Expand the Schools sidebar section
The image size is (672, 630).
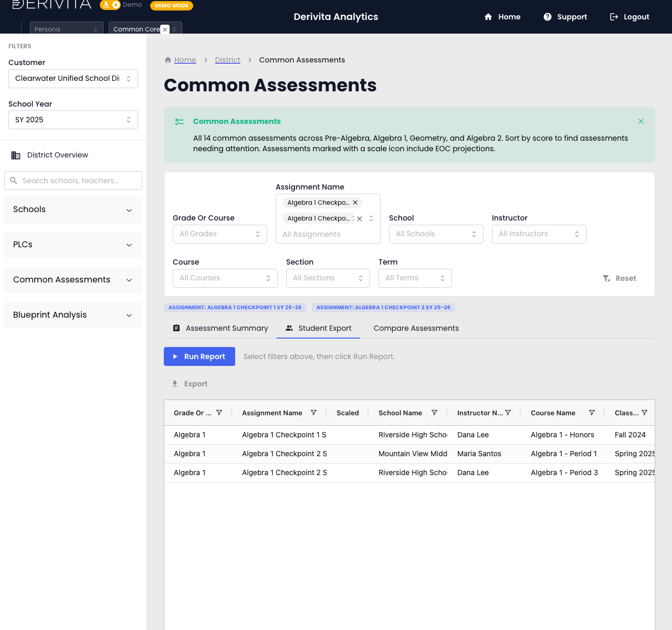(x=73, y=209)
